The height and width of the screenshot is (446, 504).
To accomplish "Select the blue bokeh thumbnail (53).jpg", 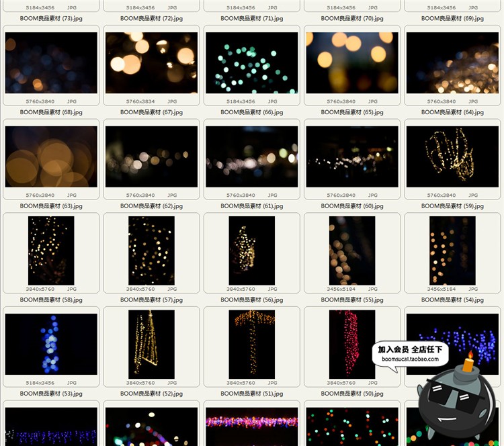I will pyautogui.click(x=51, y=343).
